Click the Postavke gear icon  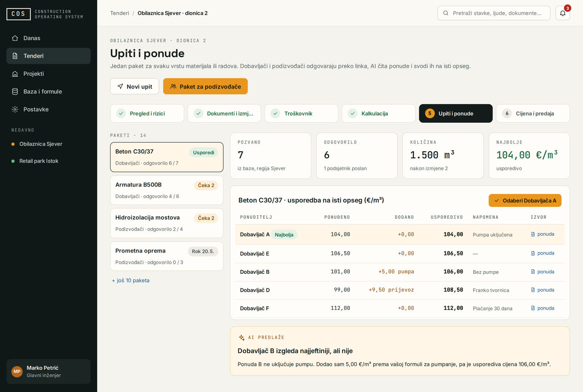coord(15,109)
